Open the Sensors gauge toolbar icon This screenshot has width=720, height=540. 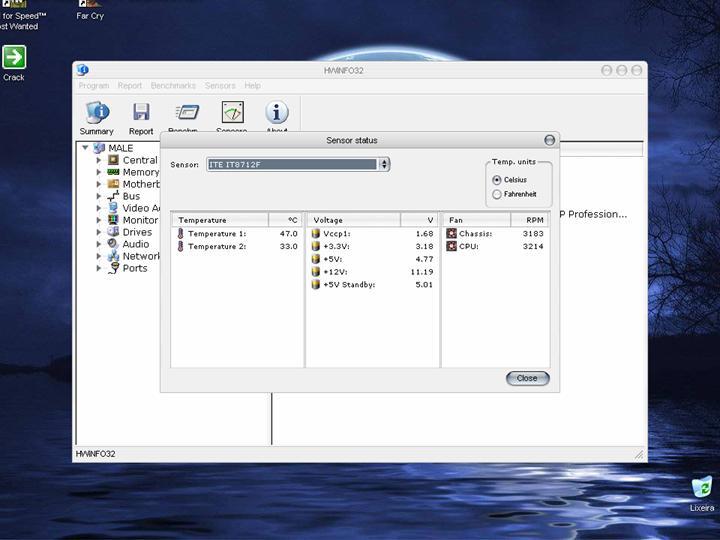[233, 112]
